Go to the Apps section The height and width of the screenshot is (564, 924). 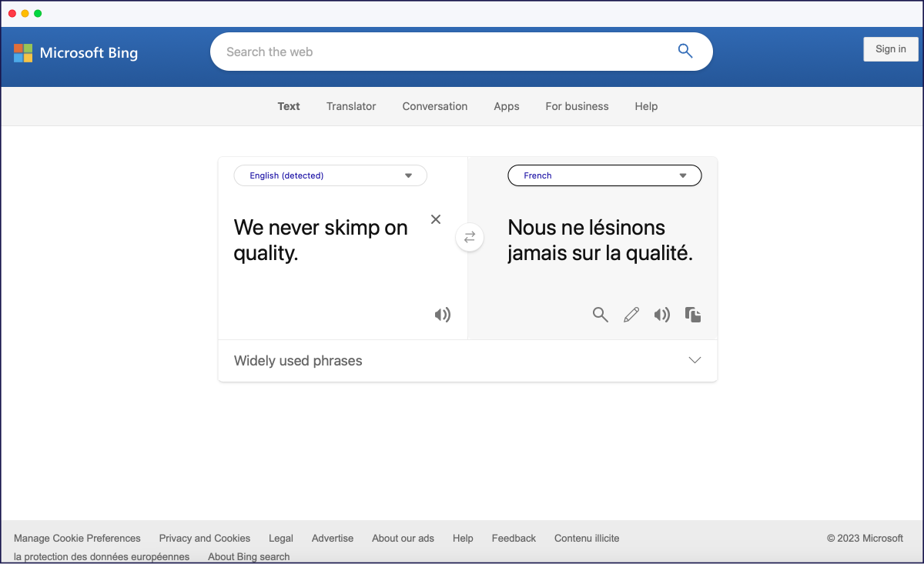pos(506,106)
